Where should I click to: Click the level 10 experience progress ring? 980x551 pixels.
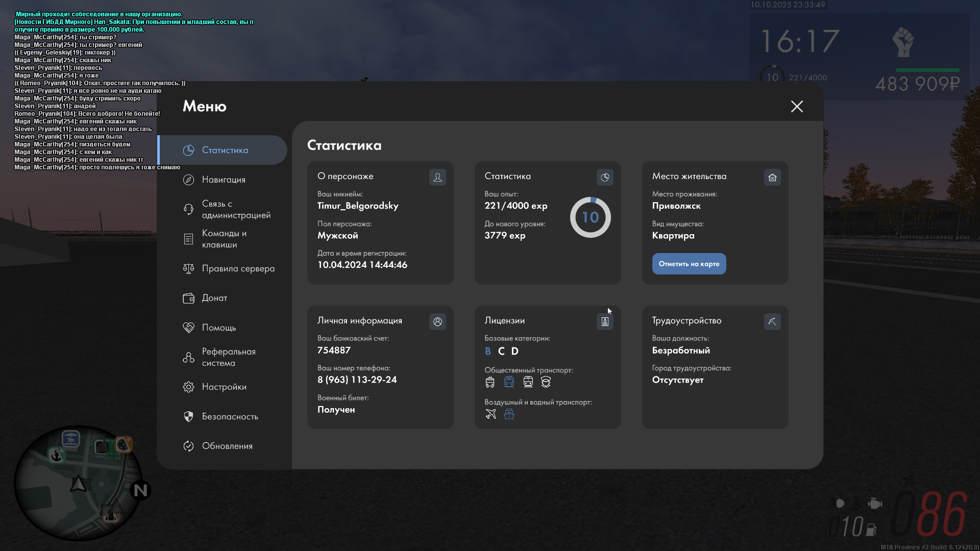[590, 217]
